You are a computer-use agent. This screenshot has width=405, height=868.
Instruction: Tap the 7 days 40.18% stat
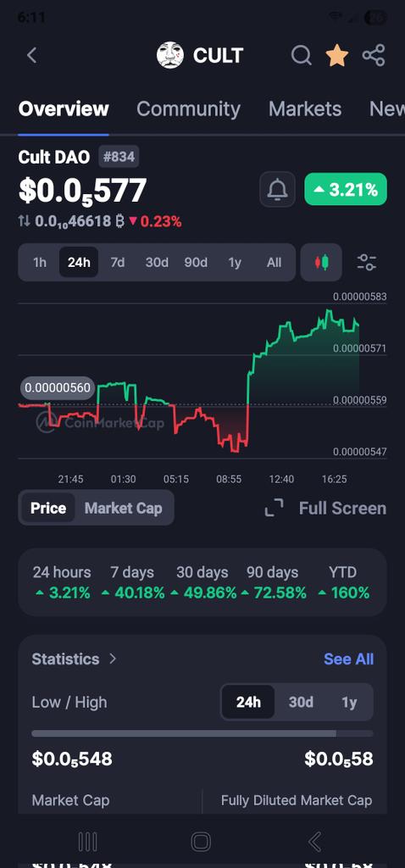pyautogui.click(x=133, y=582)
